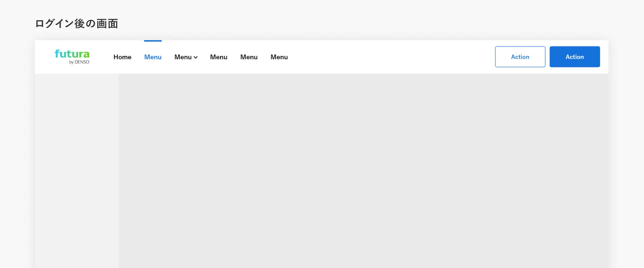
Task: Click the blue active indicator bar above Menu
Action: click(x=153, y=41)
